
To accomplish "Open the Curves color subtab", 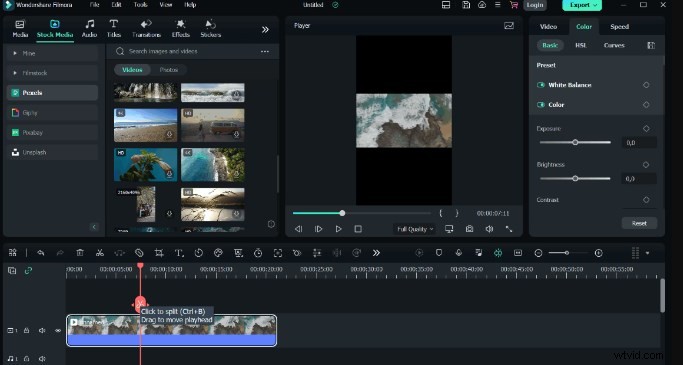I will [614, 45].
